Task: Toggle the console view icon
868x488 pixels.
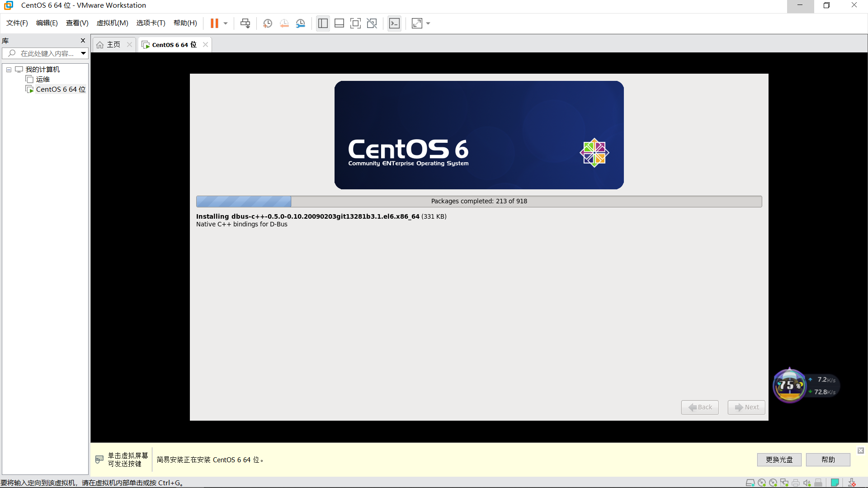Action: (394, 23)
